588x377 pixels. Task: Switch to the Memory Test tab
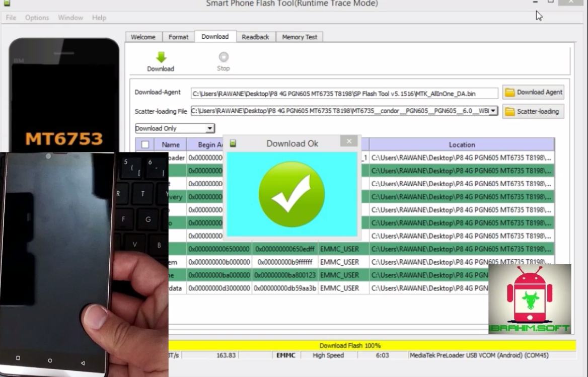[x=299, y=37]
